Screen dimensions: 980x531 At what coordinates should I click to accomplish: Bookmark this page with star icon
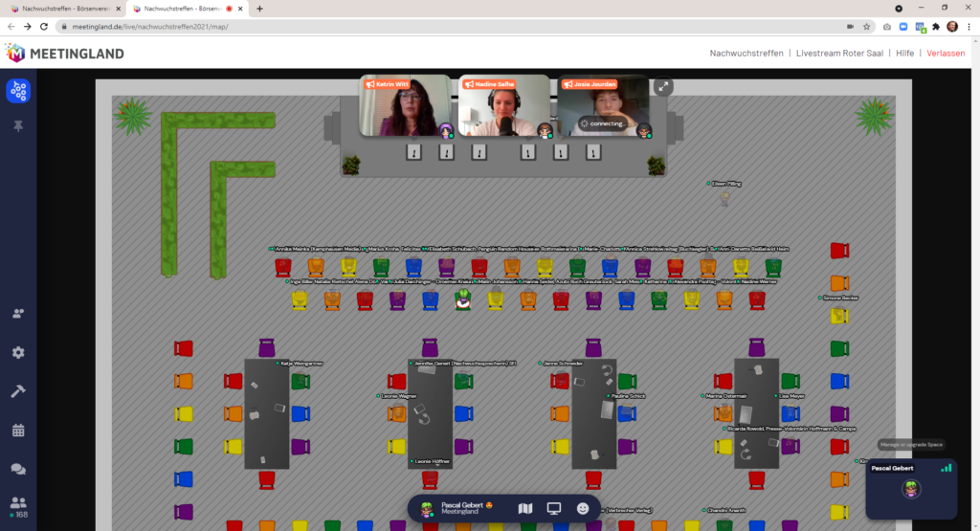tap(866, 27)
